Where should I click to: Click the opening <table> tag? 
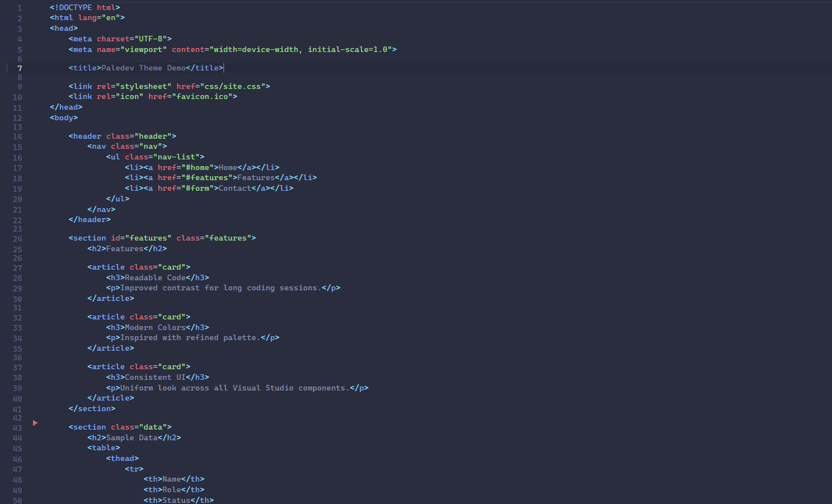[x=104, y=448]
